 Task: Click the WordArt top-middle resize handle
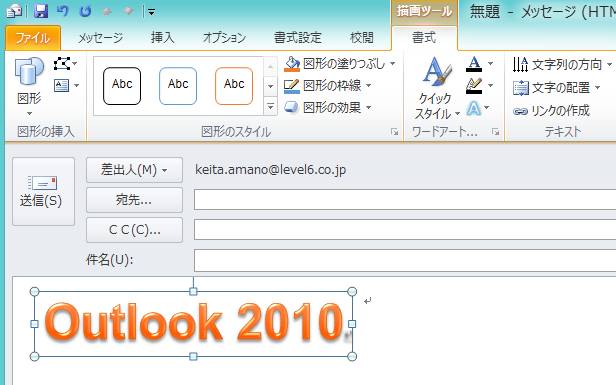coord(193,291)
